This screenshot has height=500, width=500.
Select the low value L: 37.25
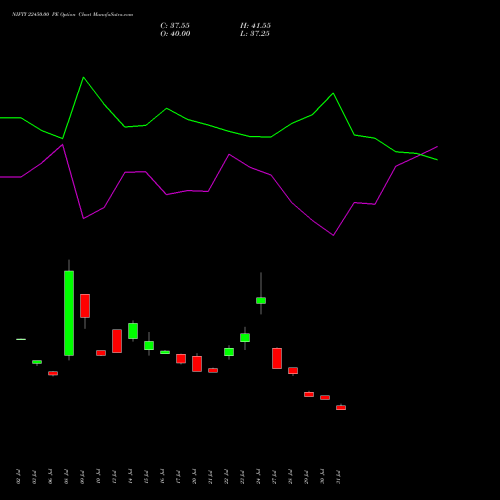point(255,34)
